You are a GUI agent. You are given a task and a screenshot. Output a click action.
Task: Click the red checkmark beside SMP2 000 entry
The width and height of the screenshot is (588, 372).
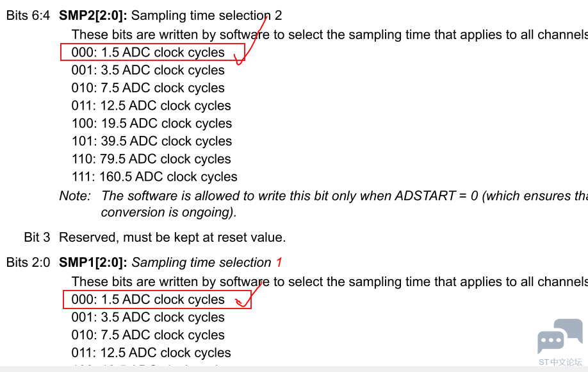tap(250, 39)
